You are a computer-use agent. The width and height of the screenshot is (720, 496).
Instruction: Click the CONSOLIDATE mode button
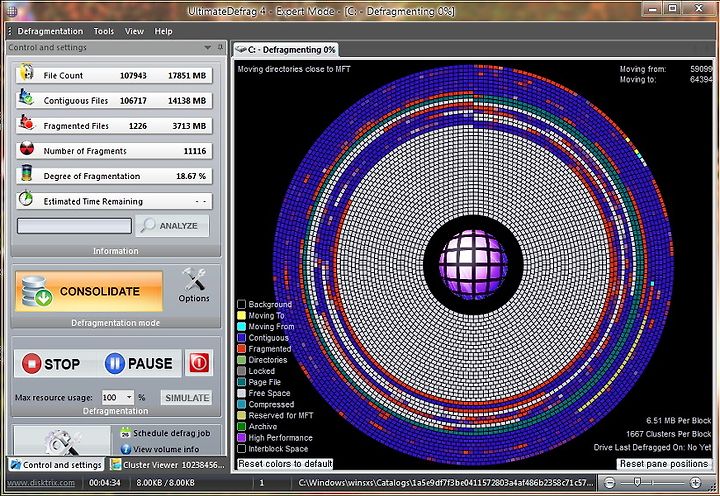pos(89,292)
